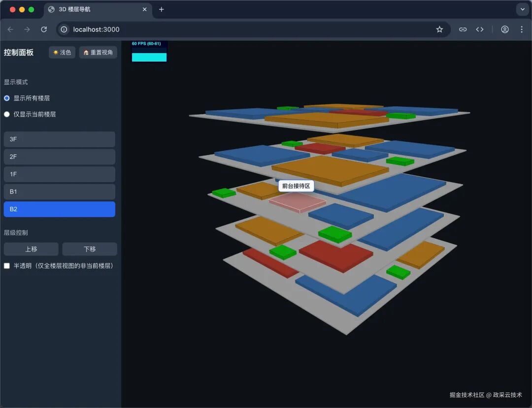Open the code (<>) icon in browser toolbar
The height and width of the screenshot is (408, 532).
point(480,29)
